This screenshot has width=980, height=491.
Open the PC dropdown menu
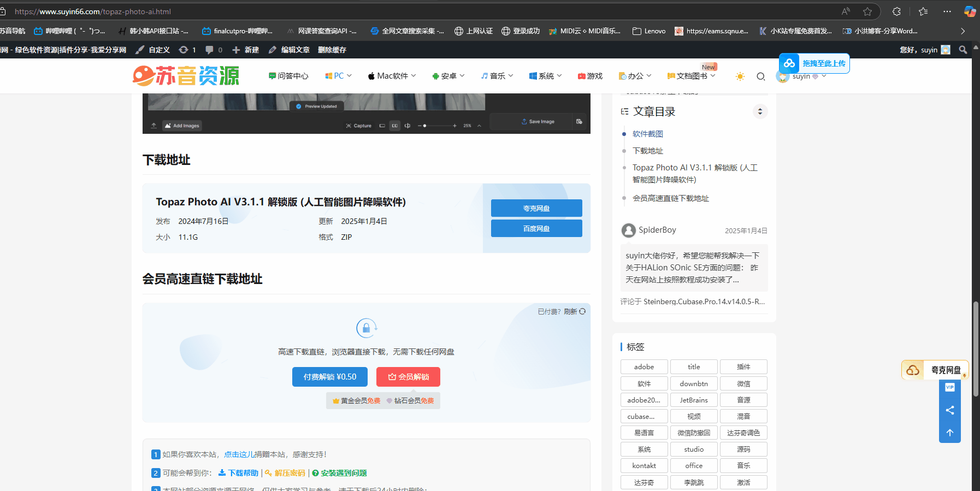(339, 76)
